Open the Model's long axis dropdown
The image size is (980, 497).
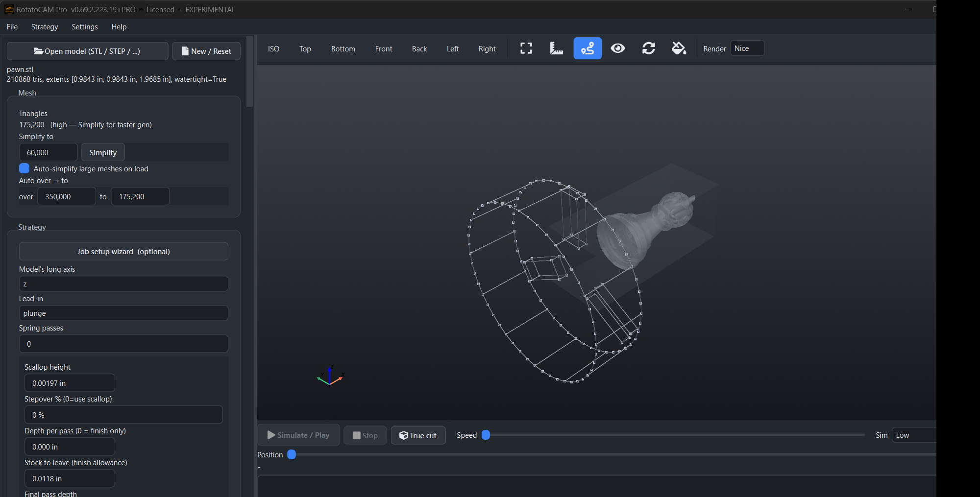coord(123,284)
